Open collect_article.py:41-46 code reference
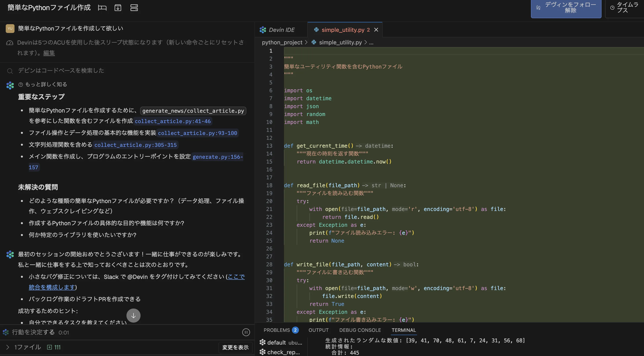This screenshot has width=644, height=356. pyautogui.click(x=173, y=121)
